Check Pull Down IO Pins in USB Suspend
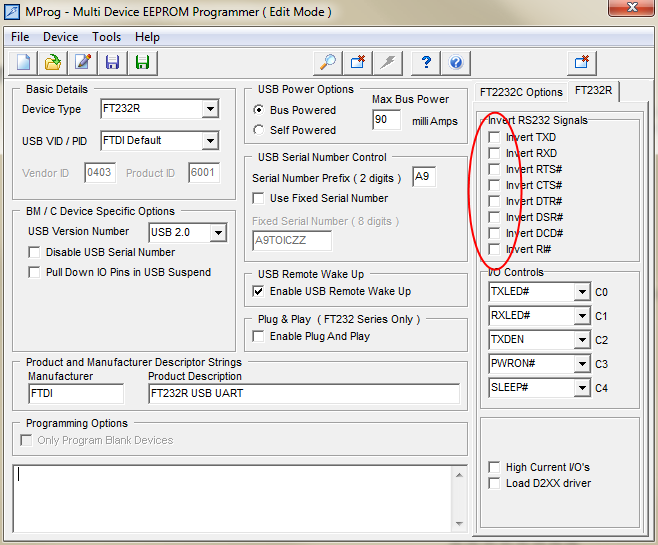 [34, 272]
